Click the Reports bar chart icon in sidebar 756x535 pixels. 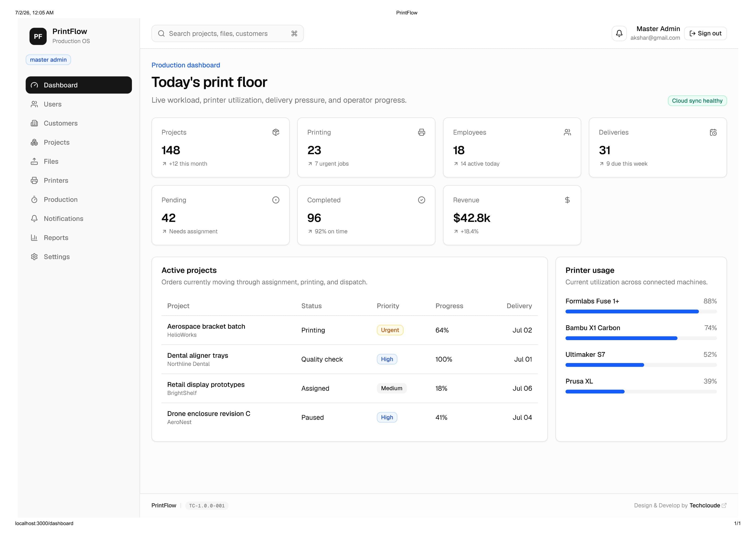pos(34,238)
